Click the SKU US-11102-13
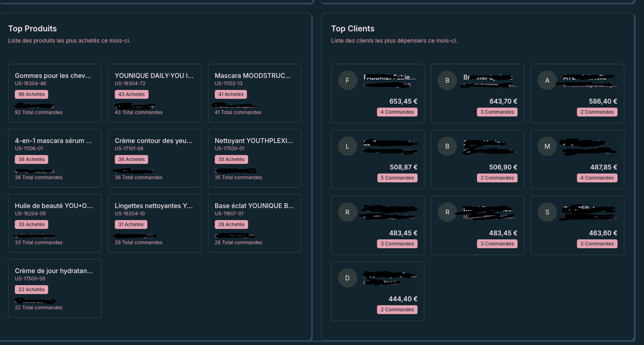 pyautogui.click(x=229, y=84)
